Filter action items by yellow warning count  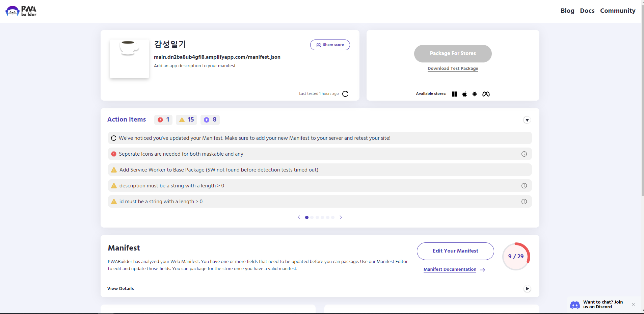[186, 120]
